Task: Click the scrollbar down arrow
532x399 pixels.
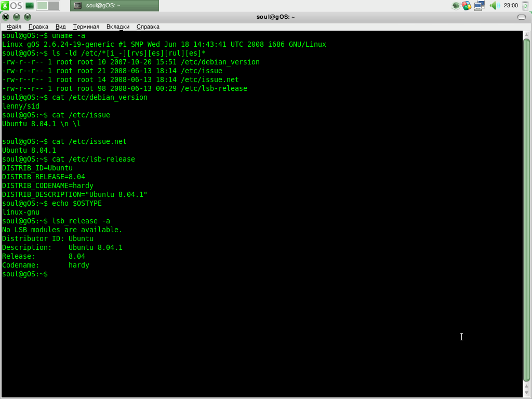Action: [x=527, y=393]
